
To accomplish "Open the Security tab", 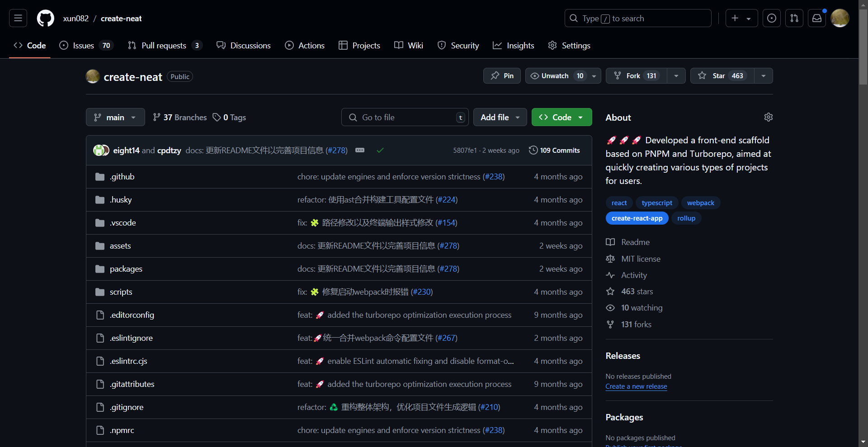I will tap(458, 45).
